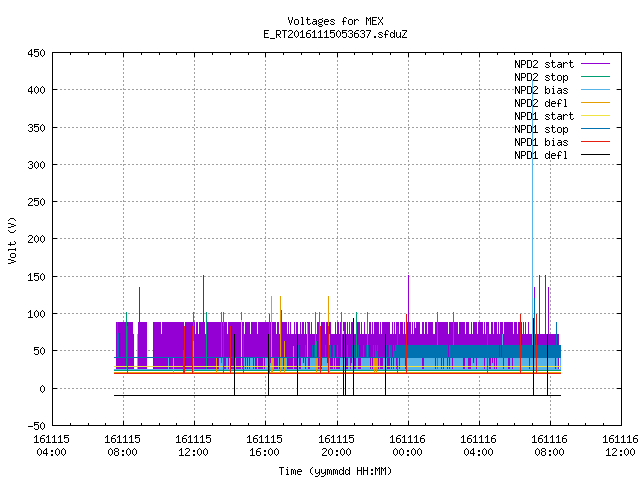Select the NPD1 start legend label

pos(544,116)
